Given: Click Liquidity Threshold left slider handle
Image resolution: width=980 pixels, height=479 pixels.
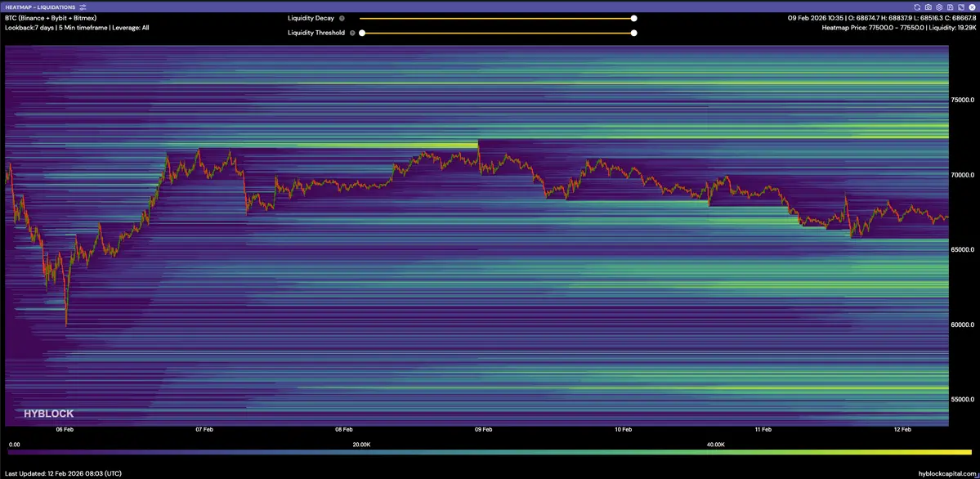Looking at the screenshot, I should [x=361, y=34].
